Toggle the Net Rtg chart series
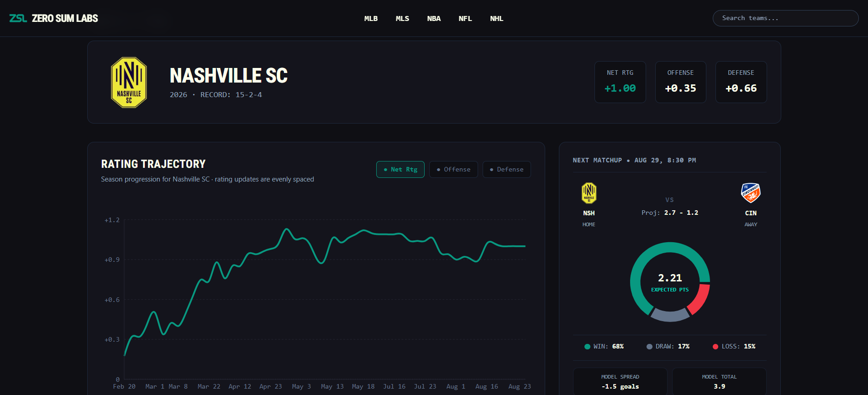 (x=400, y=170)
